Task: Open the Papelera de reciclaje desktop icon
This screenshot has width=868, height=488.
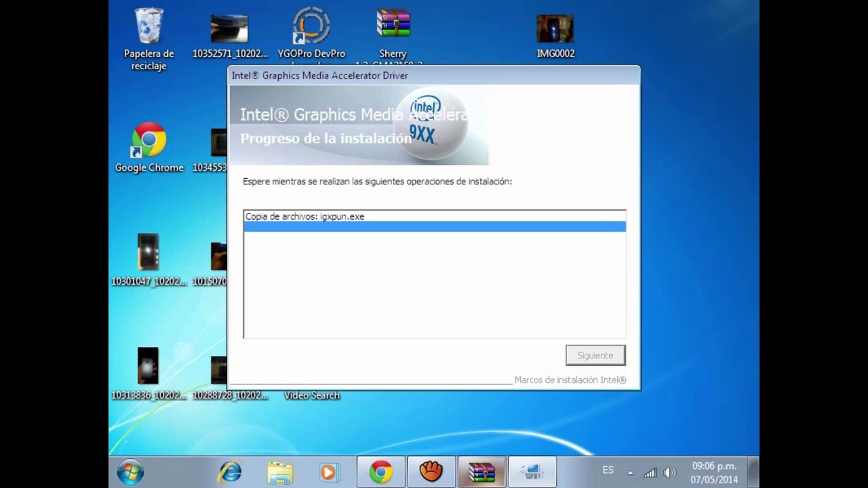Action: pos(149,39)
